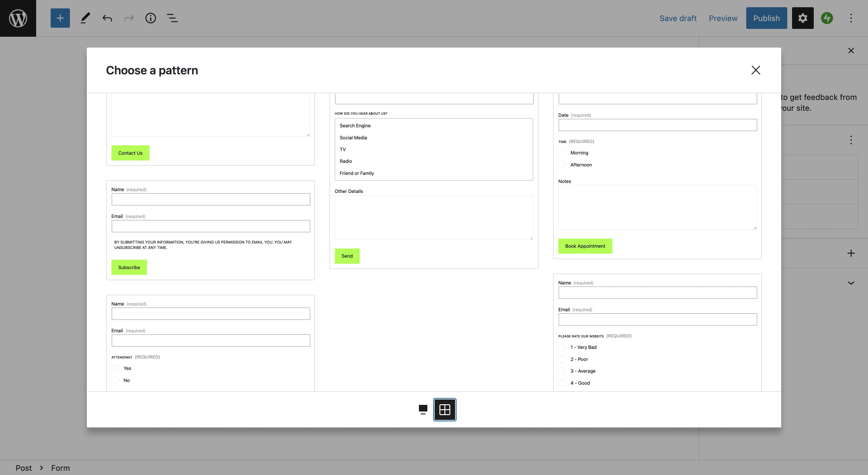Open the block inserter plus button

60,18
